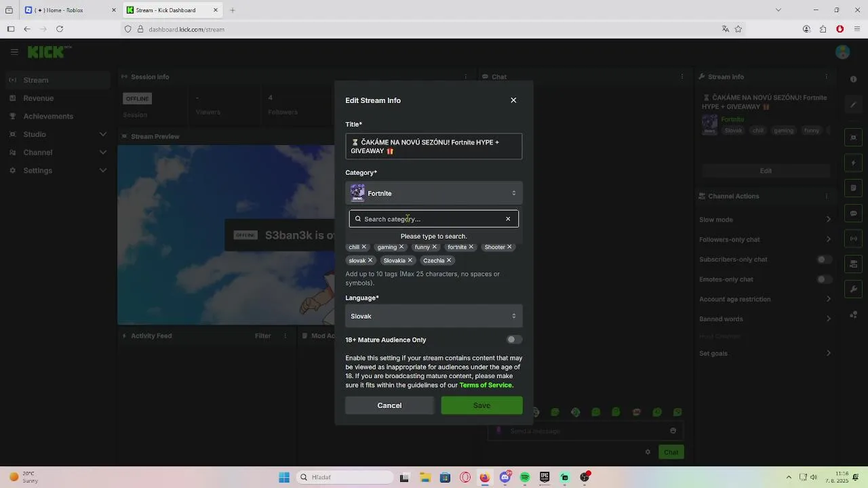Expand Banned words options
The height and width of the screenshot is (488, 868).
[765, 319]
